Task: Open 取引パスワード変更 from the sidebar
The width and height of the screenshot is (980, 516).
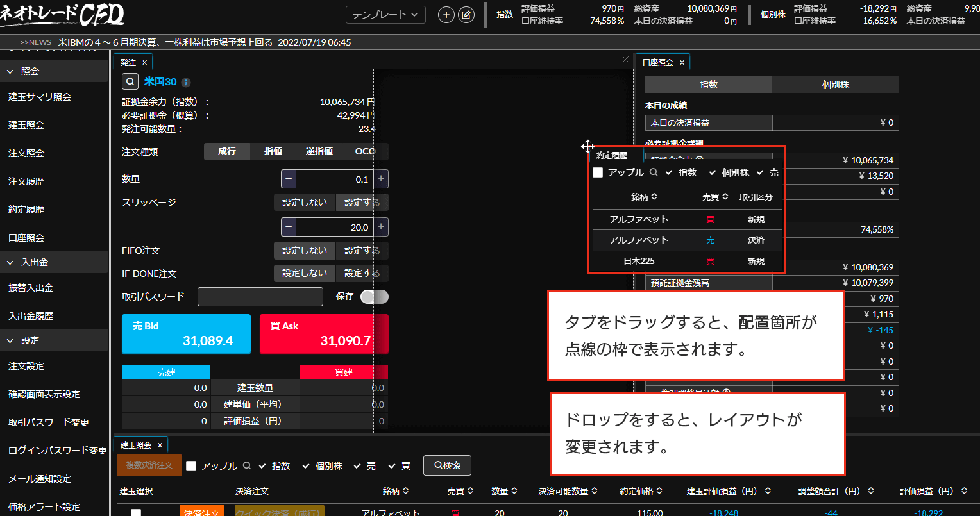Action: (49, 422)
